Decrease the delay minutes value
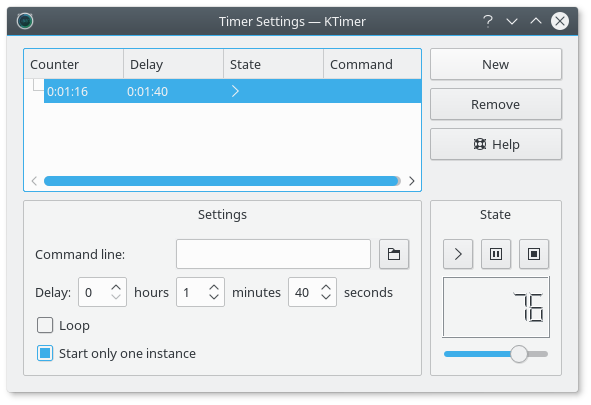The image size is (591, 405). pos(214,297)
